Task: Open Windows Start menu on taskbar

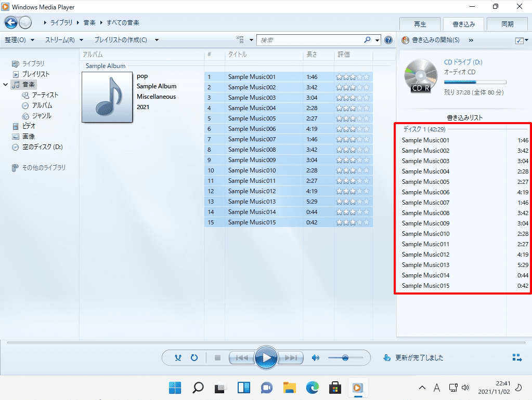Action: tap(175, 388)
